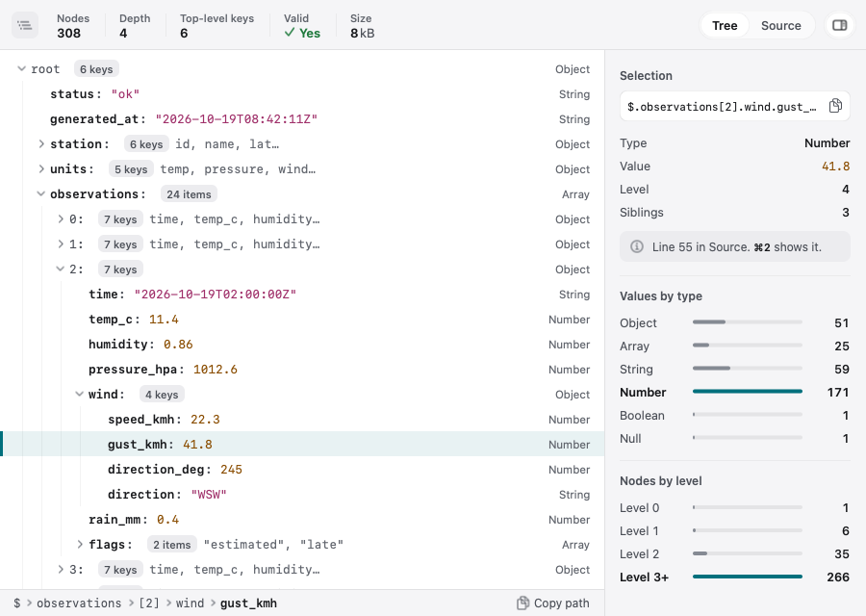This screenshot has height=616, width=866.
Task: Collapse observation item 2
Action: [x=61, y=269]
